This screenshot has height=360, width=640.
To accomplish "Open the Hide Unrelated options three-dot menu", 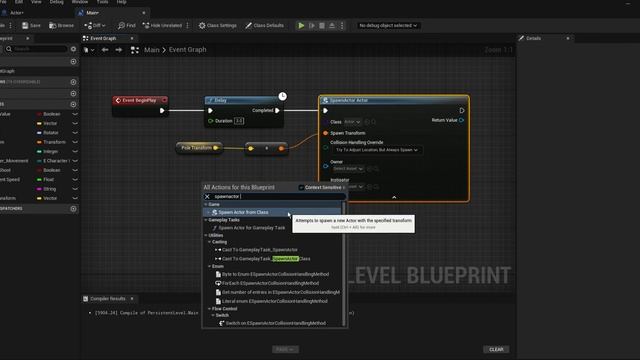I will click(x=188, y=25).
